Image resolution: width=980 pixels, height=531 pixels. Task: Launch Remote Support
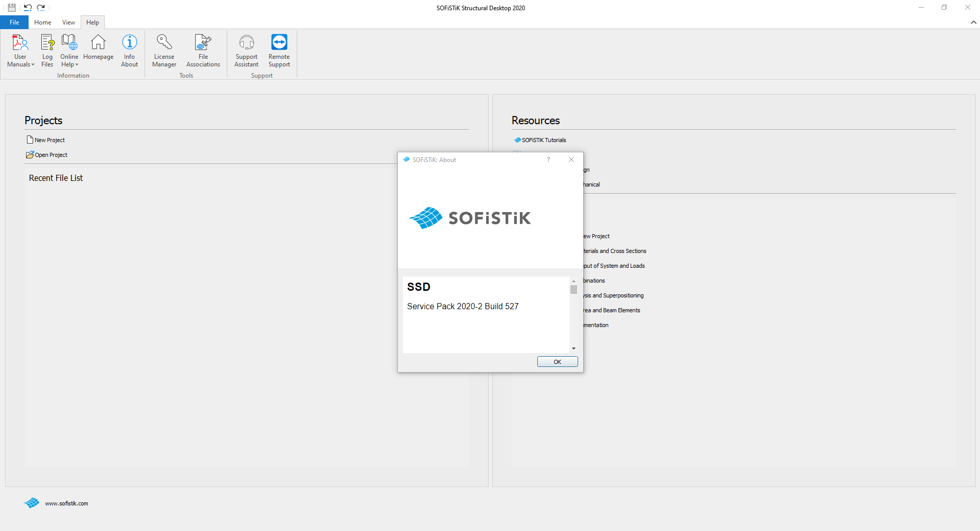[x=279, y=50]
